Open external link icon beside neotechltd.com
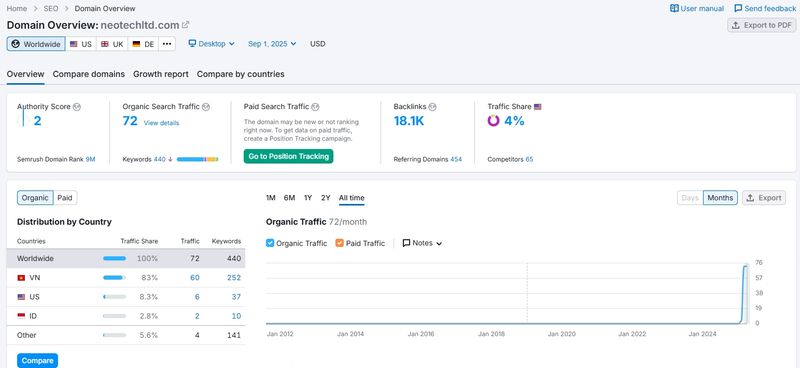Viewport: 800px width, 368px height. 186,24
